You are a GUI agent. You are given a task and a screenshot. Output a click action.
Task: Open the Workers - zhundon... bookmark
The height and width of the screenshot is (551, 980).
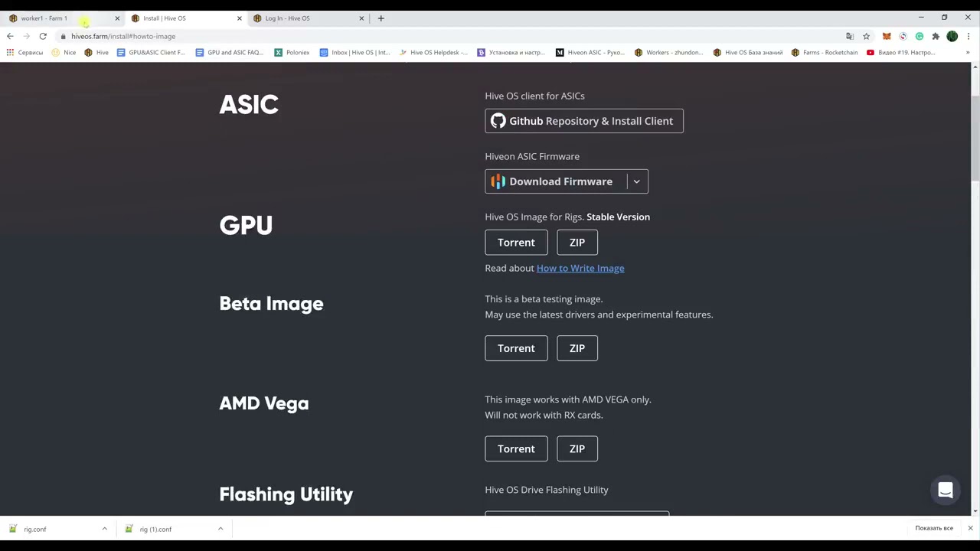[x=668, y=52]
